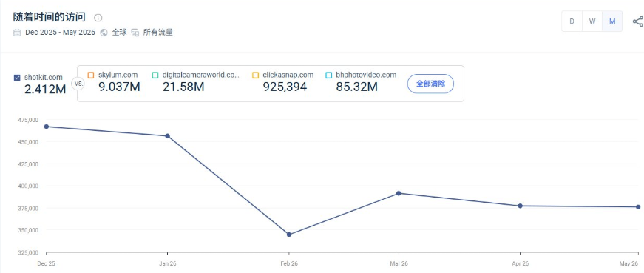The image size is (644, 273).
Task: Click the traffic type device icon
Action: (135, 33)
